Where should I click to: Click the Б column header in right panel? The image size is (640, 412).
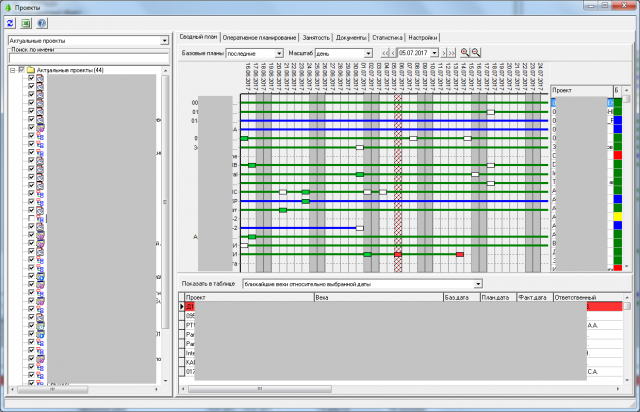pyautogui.click(x=618, y=90)
